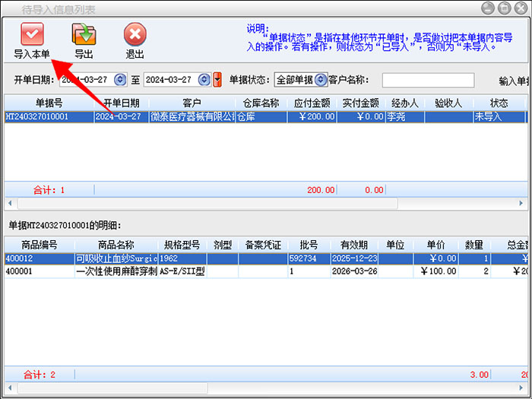Screen dimensions: 532x399
Task: Click the orange date range quick-select arrow
Action: pos(217,80)
